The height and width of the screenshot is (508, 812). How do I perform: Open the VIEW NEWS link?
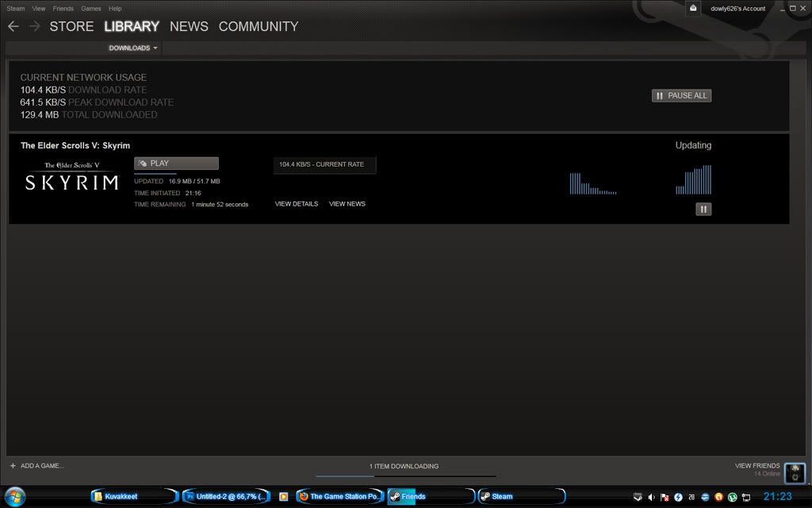click(347, 204)
